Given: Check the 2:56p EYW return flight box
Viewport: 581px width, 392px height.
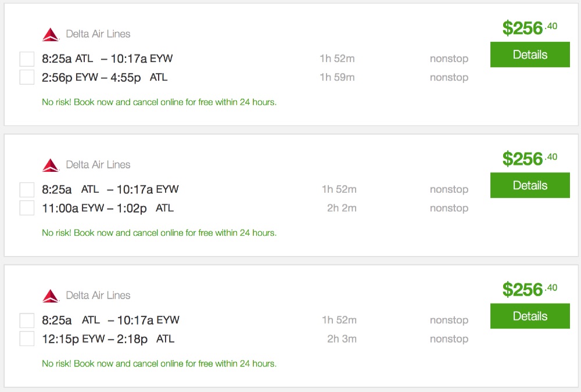Looking at the screenshot, I should tap(27, 77).
